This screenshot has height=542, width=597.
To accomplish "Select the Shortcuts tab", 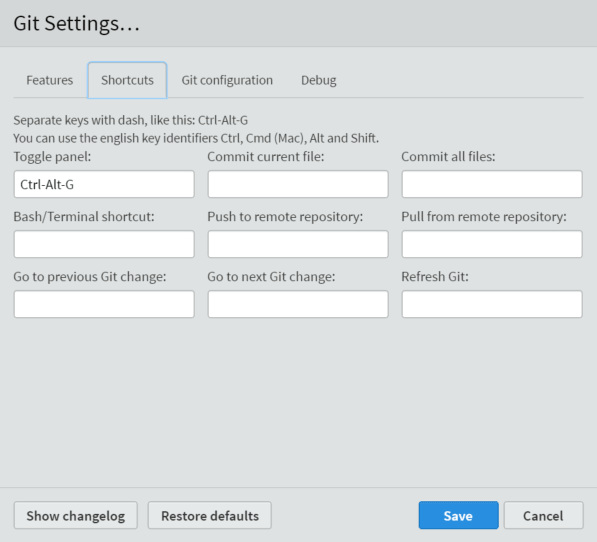I will pos(127,80).
